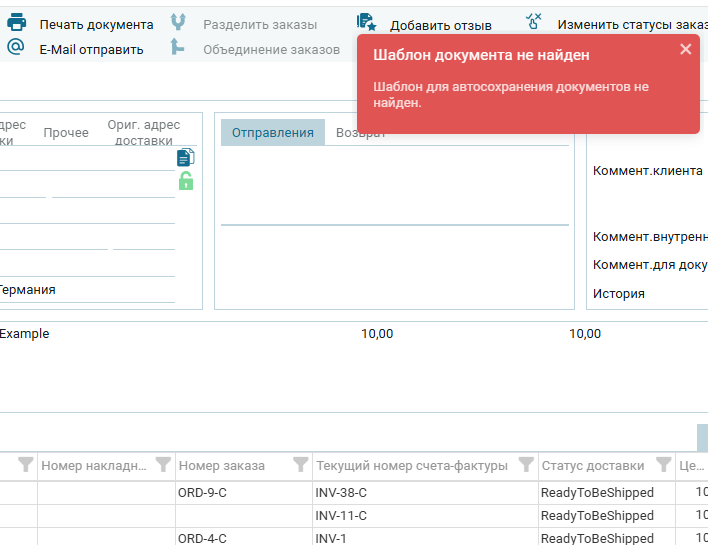This screenshot has height=545, width=708.
Task: Click the @ icon for E-Mail отправить
Action: 16,47
